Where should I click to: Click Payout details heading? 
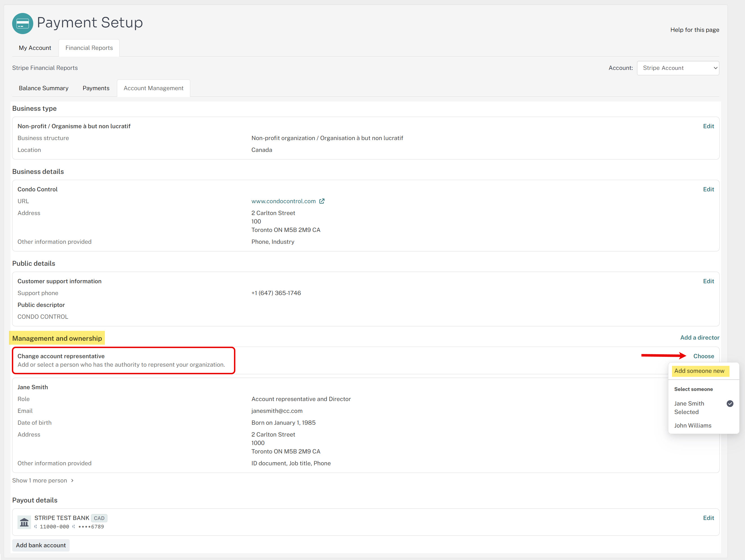pos(35,500)
